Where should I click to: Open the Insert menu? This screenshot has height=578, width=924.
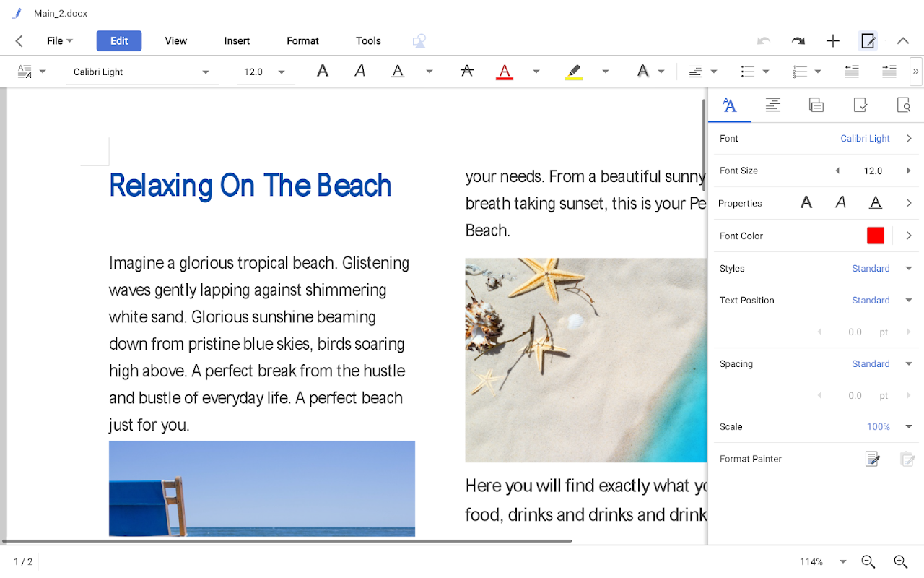click(237, 40)
